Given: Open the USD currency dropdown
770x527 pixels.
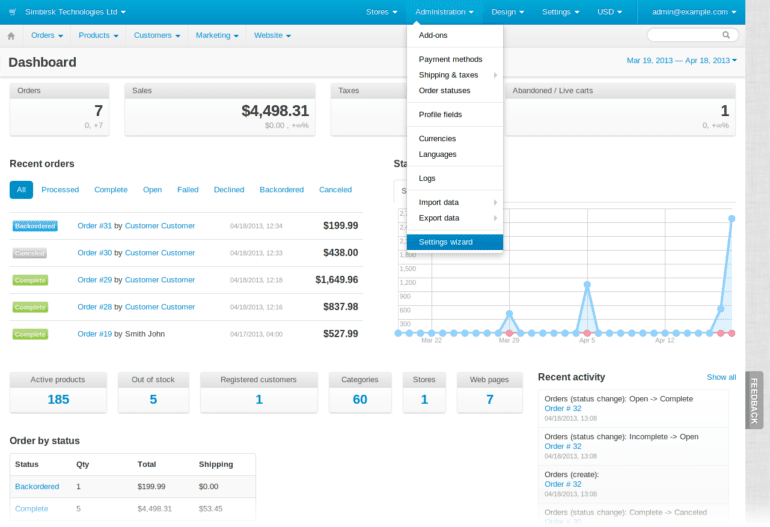Looking at the screenshot, I should tap(609, 12).
